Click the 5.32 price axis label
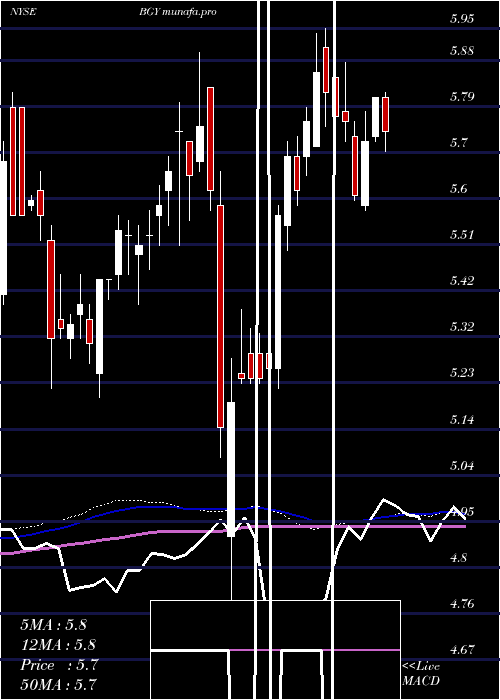This screenshot has height=700, width=500. click(x=462, y=327)
